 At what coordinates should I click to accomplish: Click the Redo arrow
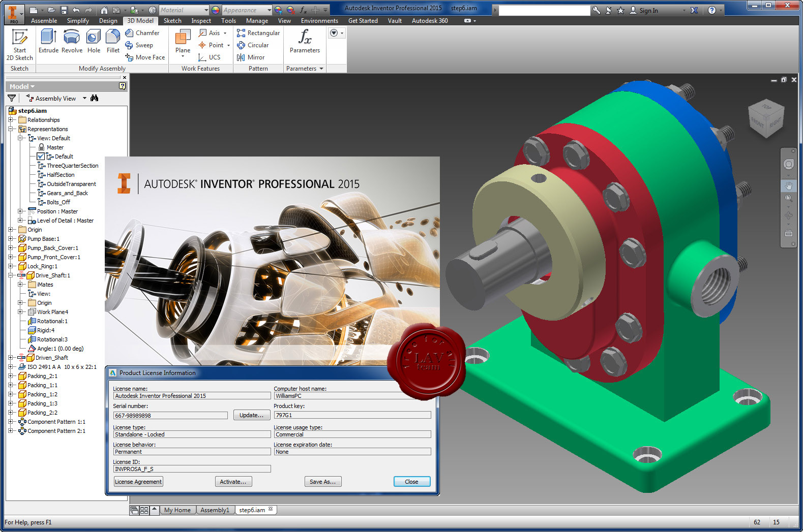(x=88, y=10)
